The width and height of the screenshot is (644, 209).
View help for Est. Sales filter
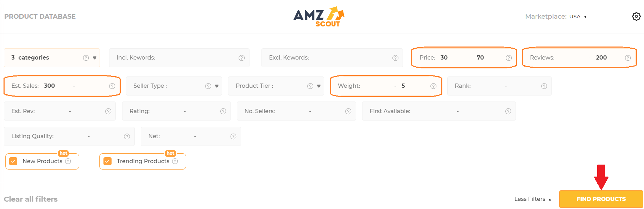[x=112, y=86]
